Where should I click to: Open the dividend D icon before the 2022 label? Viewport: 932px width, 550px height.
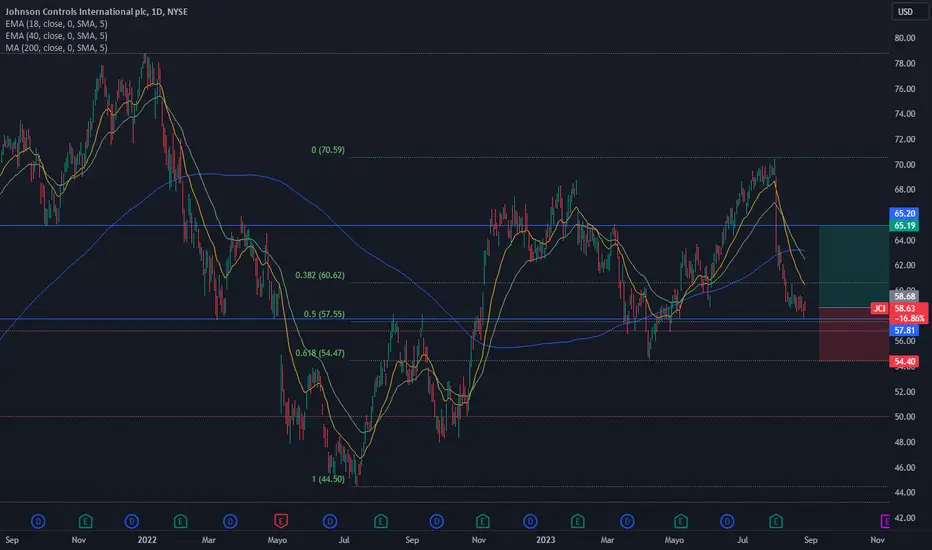[132, 521]
